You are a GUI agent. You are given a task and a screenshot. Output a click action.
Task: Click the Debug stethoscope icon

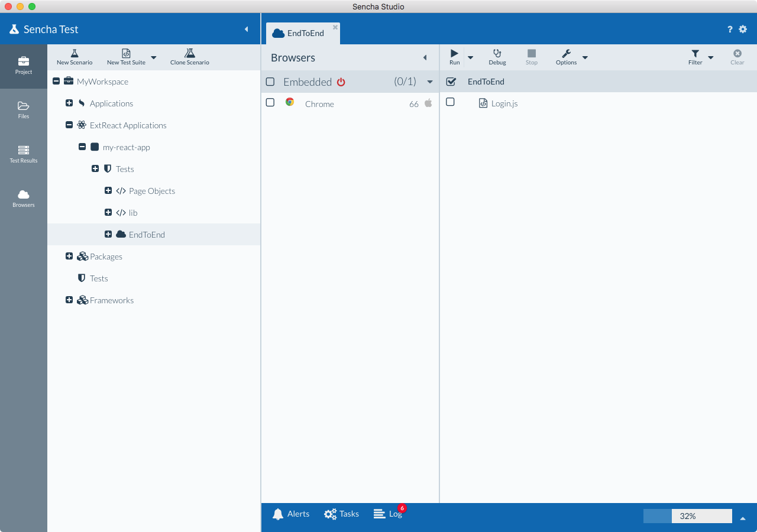click(x=497, y=53)
